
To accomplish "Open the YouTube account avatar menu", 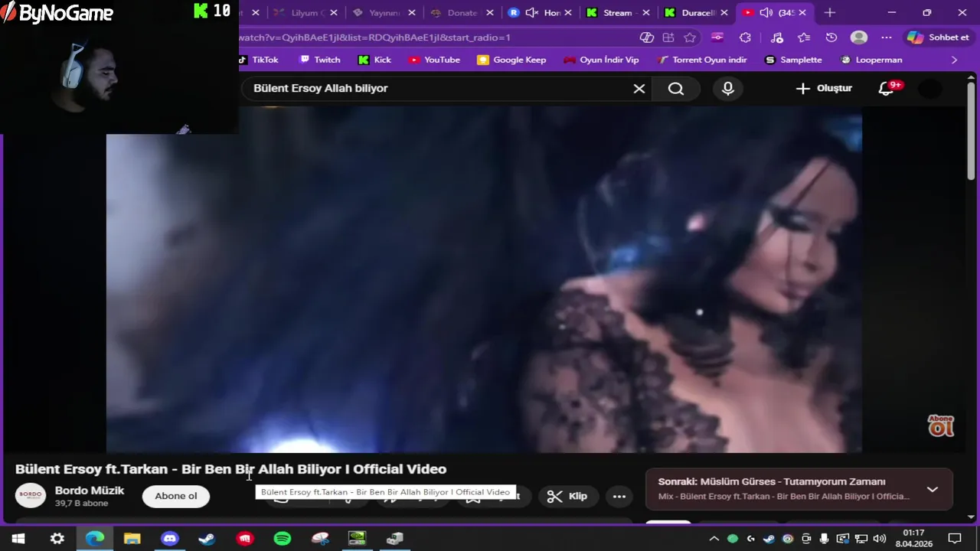I will pos(930,89).
